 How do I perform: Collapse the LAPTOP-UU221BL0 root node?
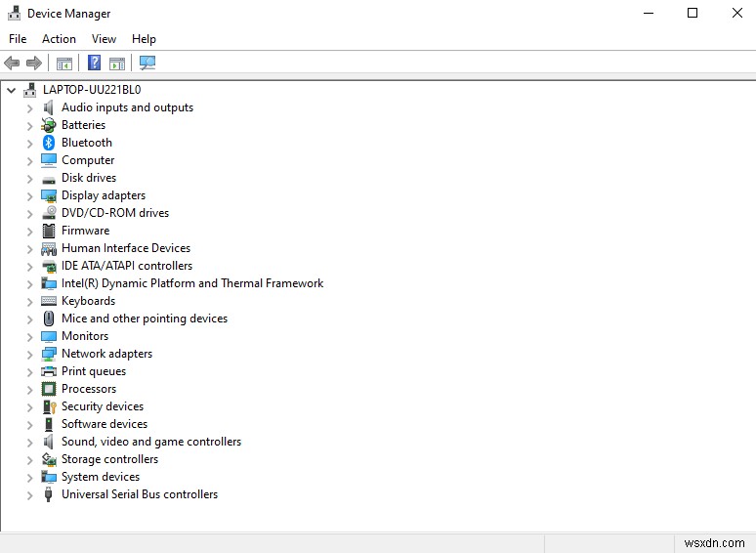coord(11,90)
